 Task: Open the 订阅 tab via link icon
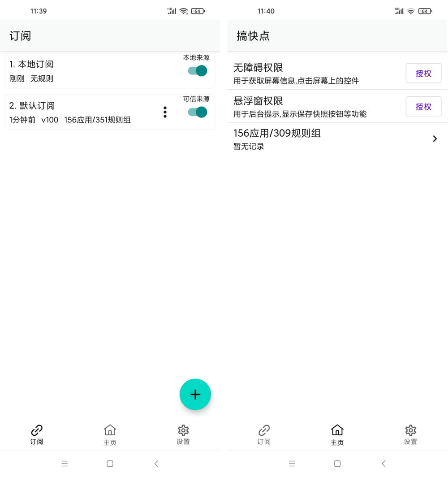36,434
